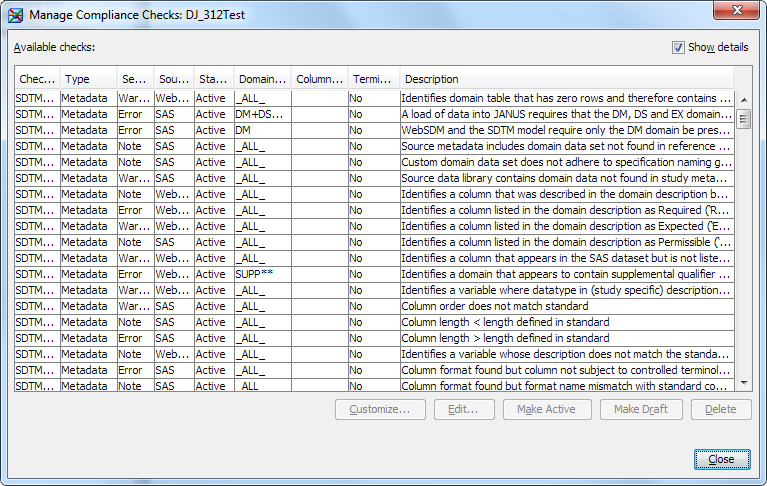Select row 'column listed in domain description as Expected'

[x=374, y=226]
